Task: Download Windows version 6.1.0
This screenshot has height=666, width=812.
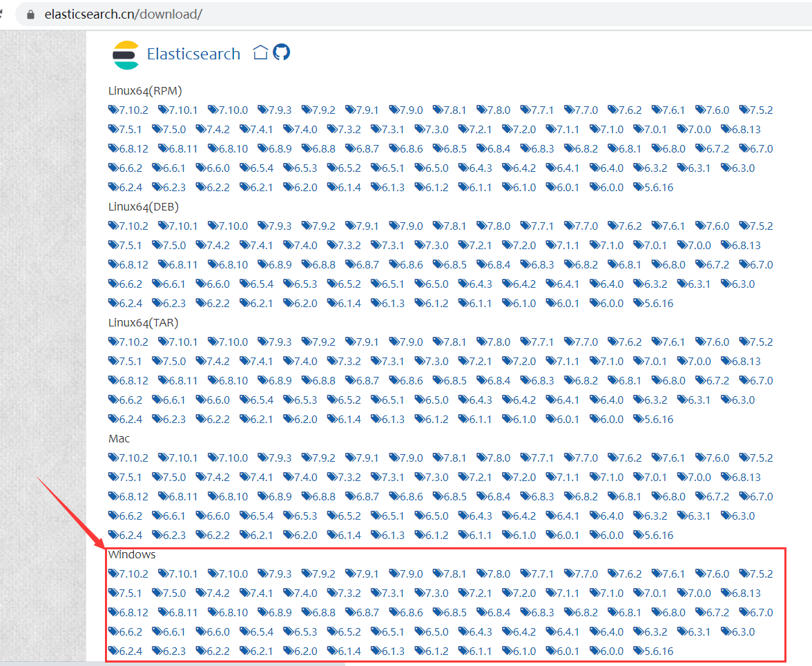Action: tap(519, 651)
